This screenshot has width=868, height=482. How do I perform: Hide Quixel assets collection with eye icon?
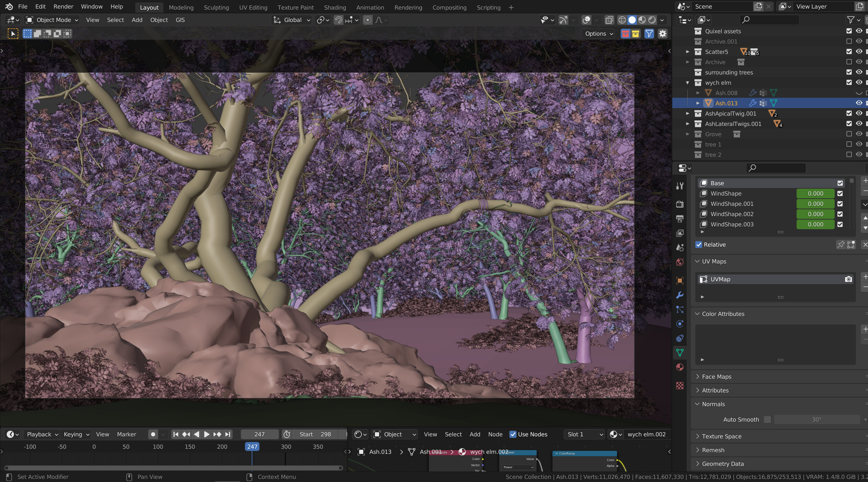pos(859,31)
